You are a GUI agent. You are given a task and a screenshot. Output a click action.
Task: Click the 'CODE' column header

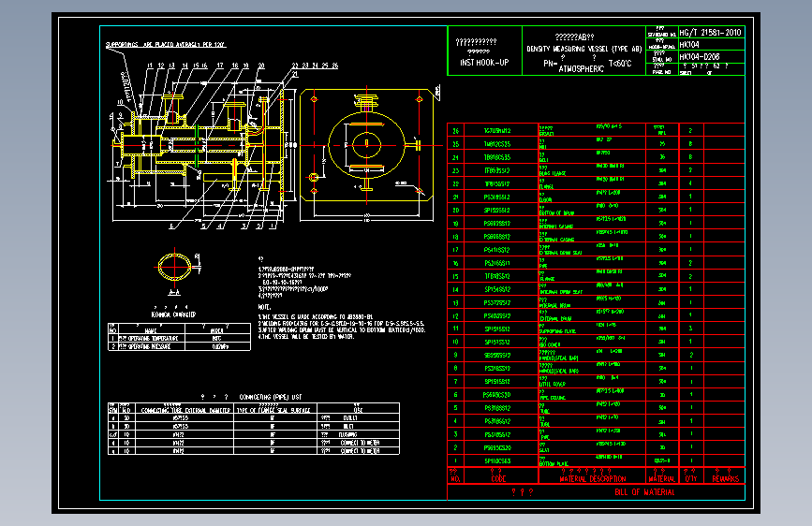(x=498, y=479)
